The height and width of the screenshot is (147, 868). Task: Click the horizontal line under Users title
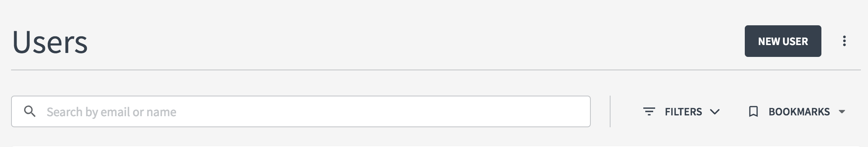pos(436,70)
